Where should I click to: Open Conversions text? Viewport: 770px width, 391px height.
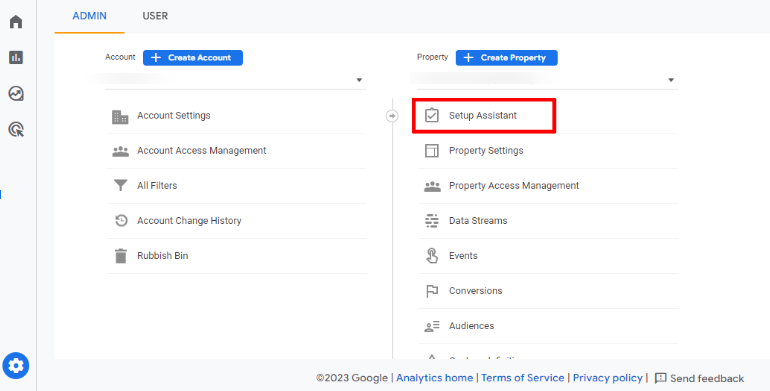click(476, 291)
